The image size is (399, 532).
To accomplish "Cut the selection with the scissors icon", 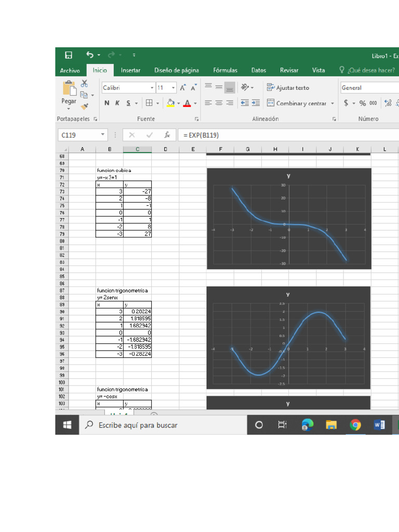I will coord(85,84).
